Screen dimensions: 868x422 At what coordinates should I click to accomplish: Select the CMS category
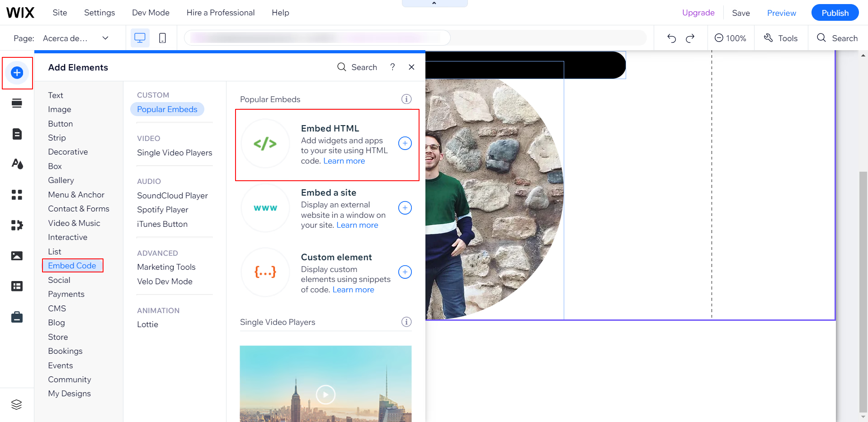(57, 309)
